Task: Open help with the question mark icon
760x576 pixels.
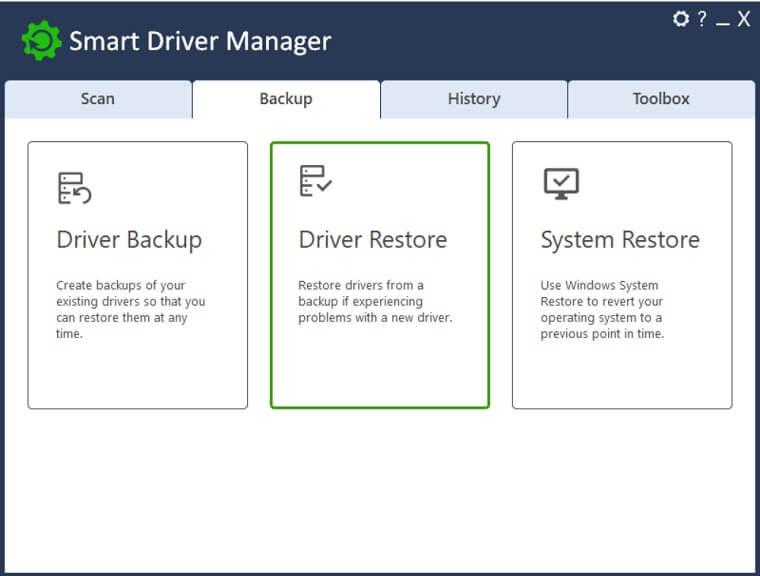Action: pos(701,19)
